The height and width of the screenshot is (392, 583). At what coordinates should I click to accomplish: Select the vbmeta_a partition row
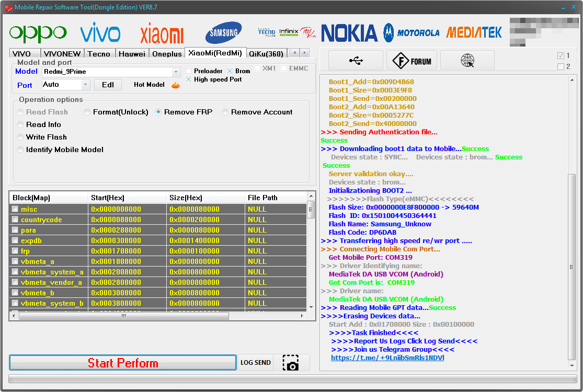click(x=158, y=261)
